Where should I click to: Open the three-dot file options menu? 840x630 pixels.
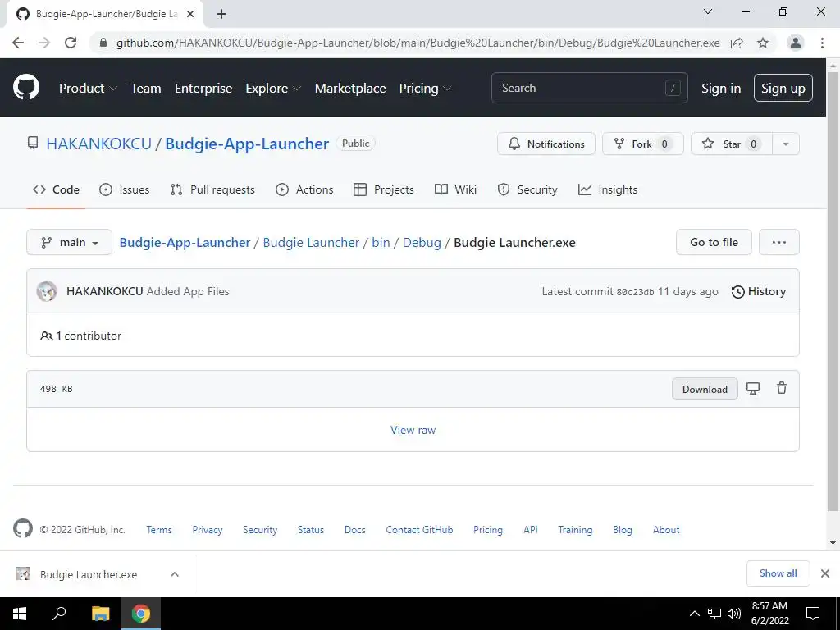[779, 242]
